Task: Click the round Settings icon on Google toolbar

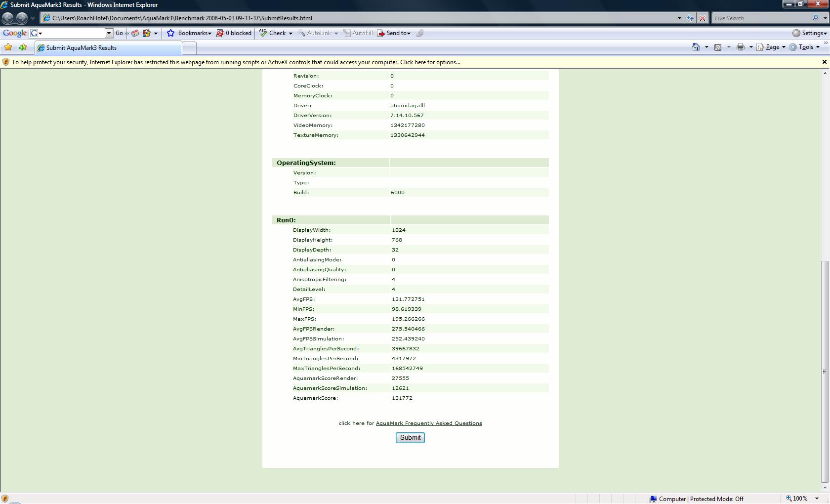Action: click(x=796, y=33)
